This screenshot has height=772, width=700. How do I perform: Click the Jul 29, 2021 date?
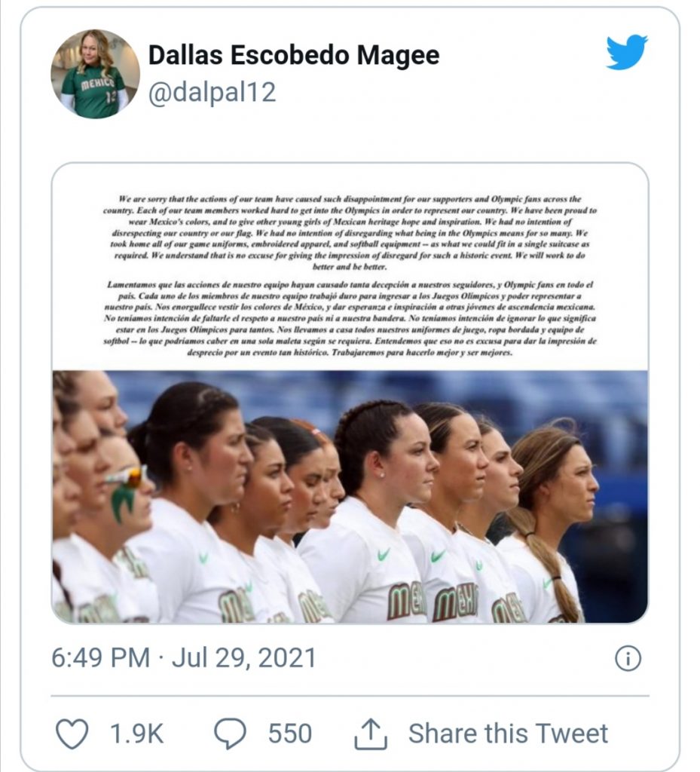click(x=243, y=658)
